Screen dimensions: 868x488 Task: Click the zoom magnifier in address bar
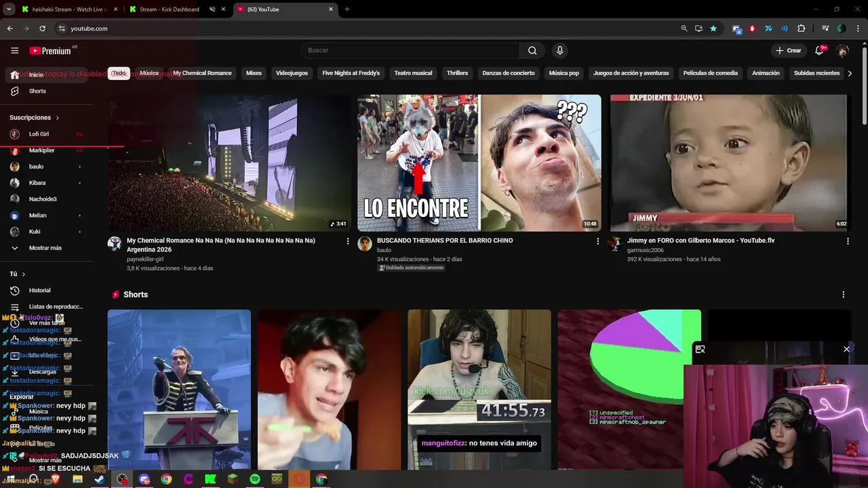click(x=684, y=28)
